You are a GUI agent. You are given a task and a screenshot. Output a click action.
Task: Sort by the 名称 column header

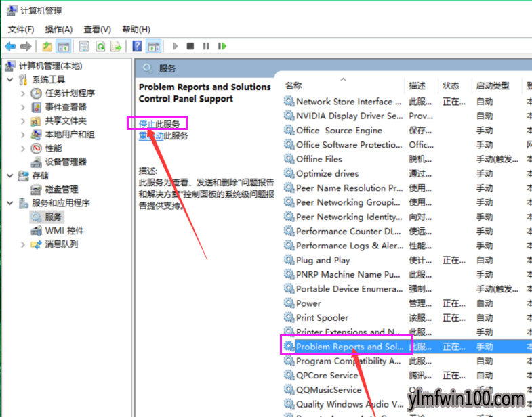pos(293,86)
